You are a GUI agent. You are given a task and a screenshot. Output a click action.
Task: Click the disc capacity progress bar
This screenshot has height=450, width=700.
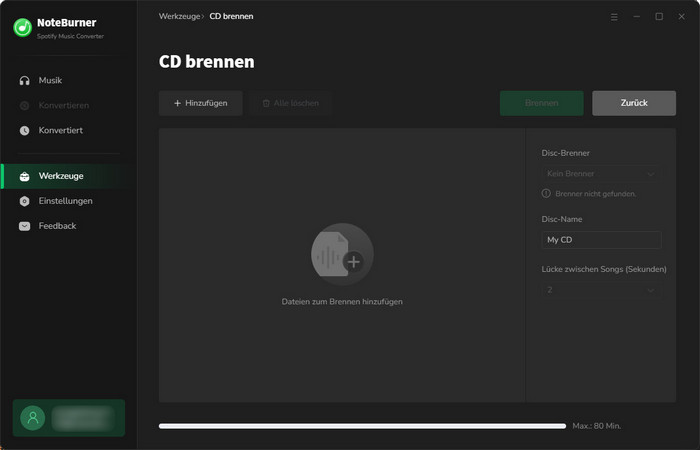point(362,426)
